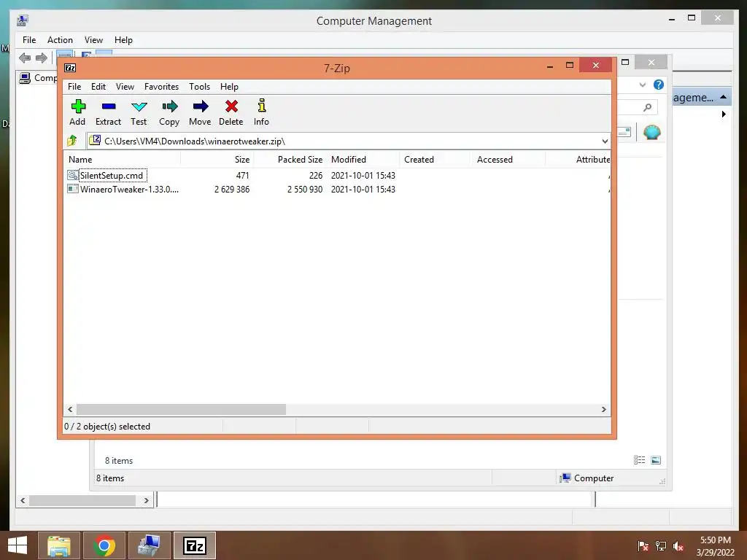Click the 7z logo in the title bar
Screen dimensions: 747x560
point(70,68)
